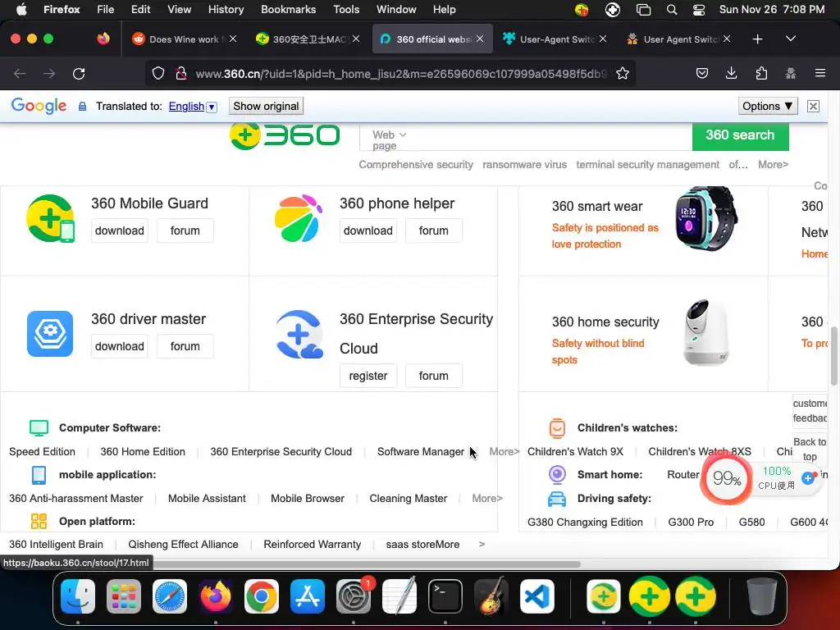
Task: Open the Web page search type dropdown
Action: (x=388, y=139)
